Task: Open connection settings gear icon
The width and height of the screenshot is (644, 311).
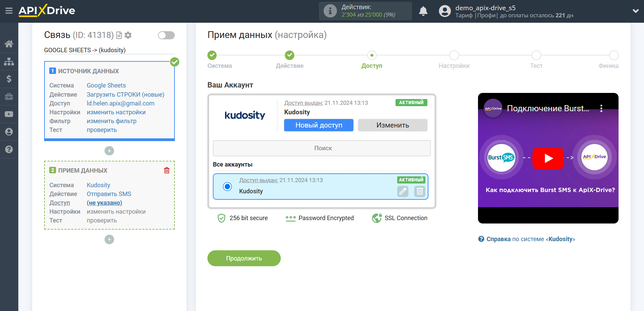Action: 128,35
